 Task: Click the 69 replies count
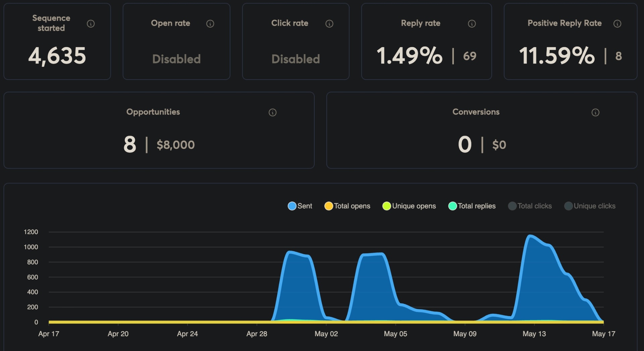tap(470, 56)
